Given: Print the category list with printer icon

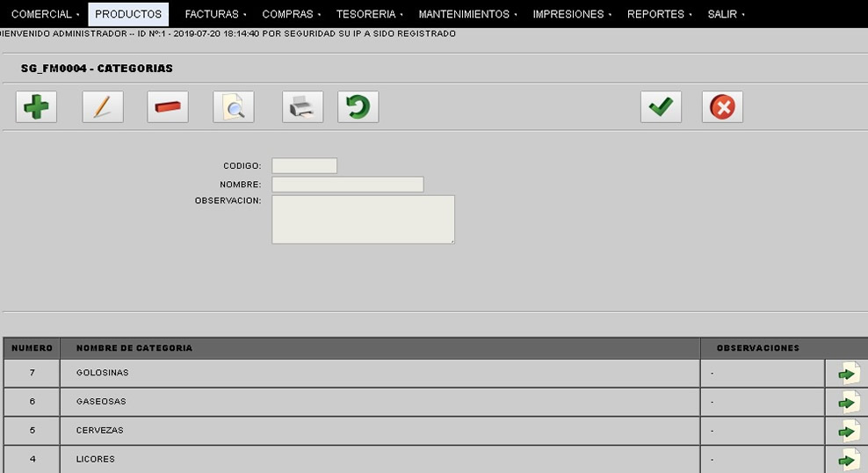Looking at the screenshot, I should (x=303, y=107).
